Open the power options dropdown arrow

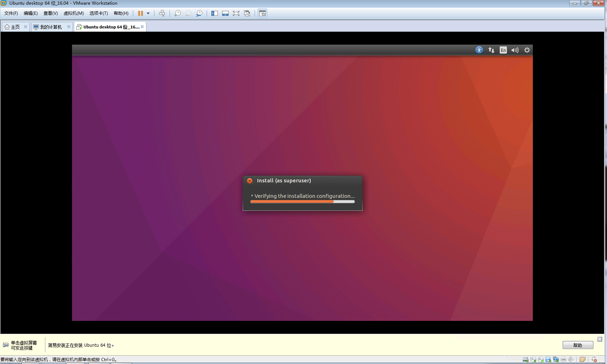tap(148, 13)
